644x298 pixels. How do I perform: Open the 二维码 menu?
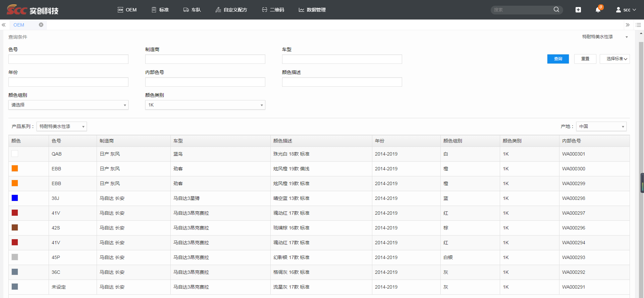coord(273,10)
